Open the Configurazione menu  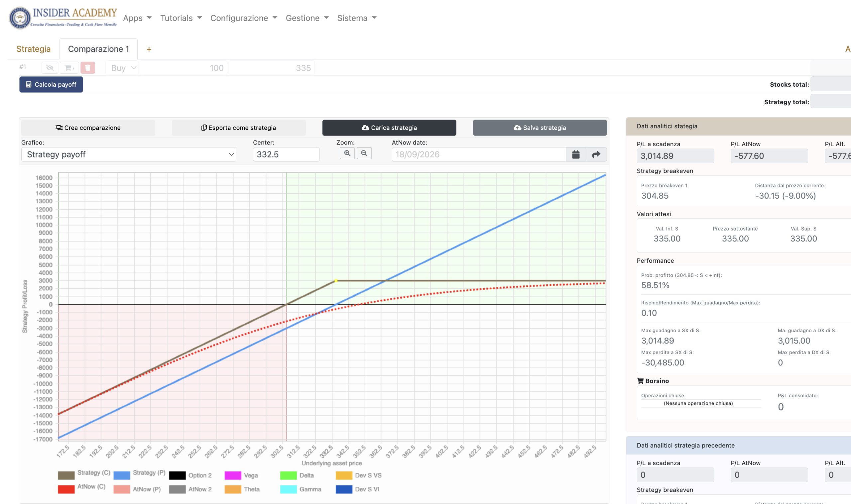click(244, 18)
